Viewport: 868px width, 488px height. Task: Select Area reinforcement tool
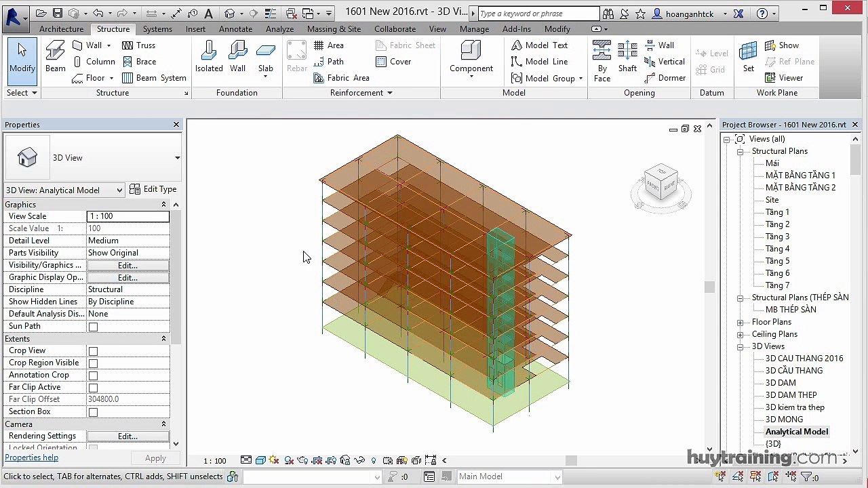(329, 45)
